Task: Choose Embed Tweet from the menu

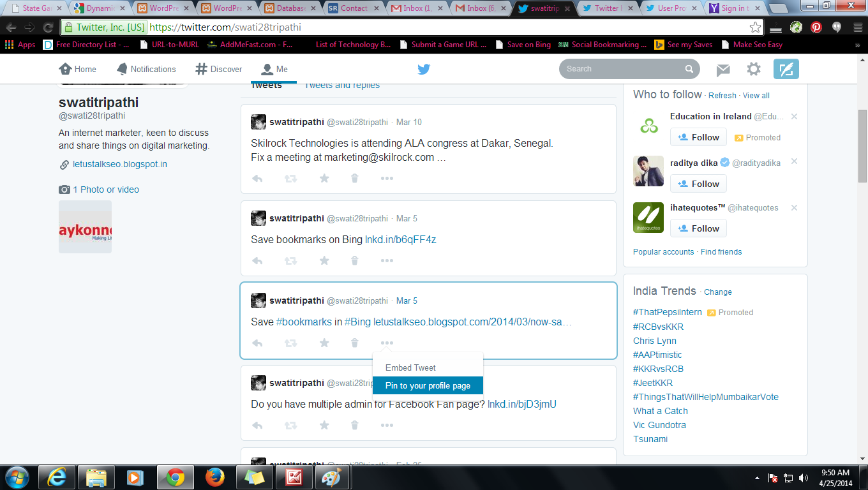Action: (428, 368)
